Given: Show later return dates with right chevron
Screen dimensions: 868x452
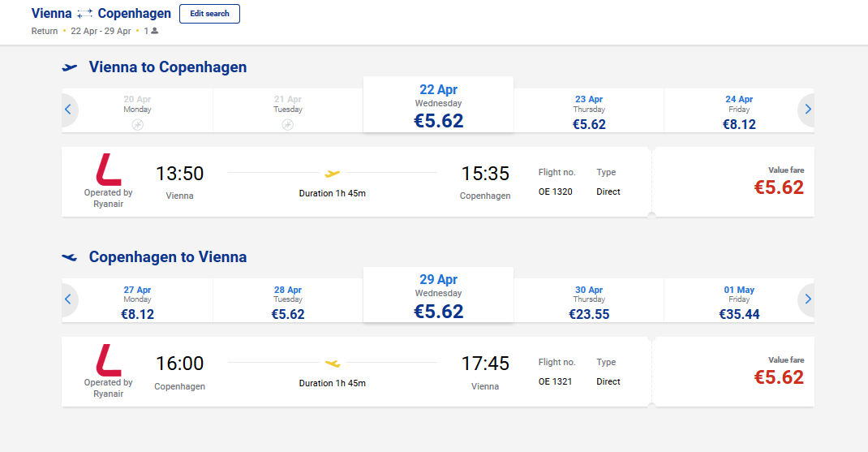Looking at the screenshot, I should (x=808, y=299).
